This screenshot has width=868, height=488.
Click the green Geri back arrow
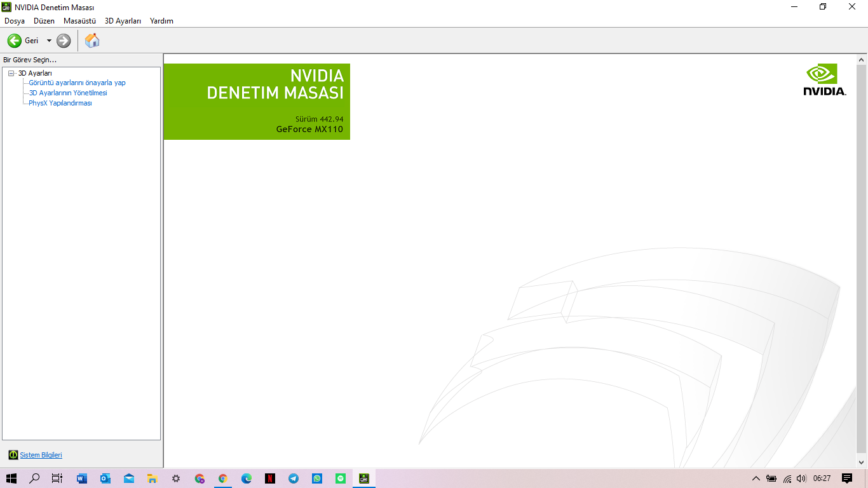(x=14, y=41)
